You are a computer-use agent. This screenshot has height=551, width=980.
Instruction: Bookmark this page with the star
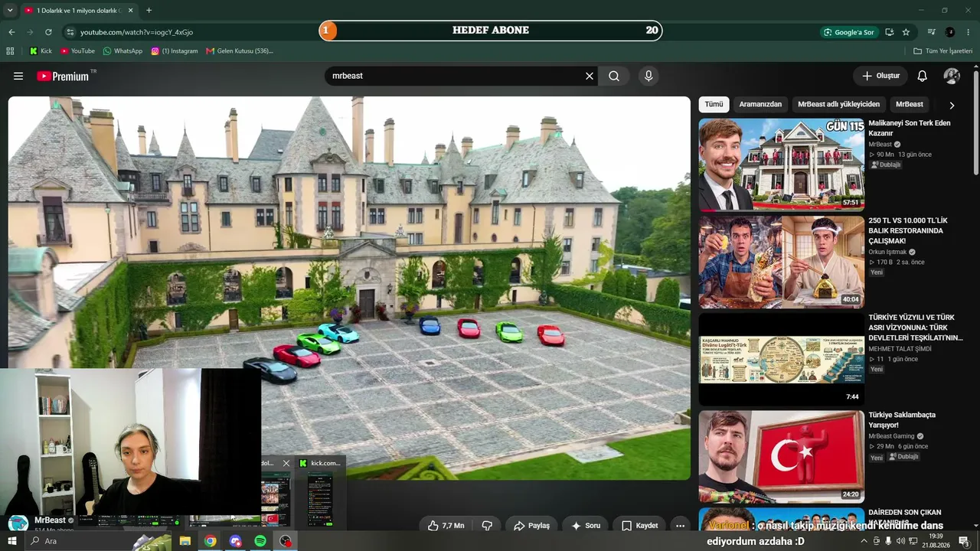(x=906, y=32)
